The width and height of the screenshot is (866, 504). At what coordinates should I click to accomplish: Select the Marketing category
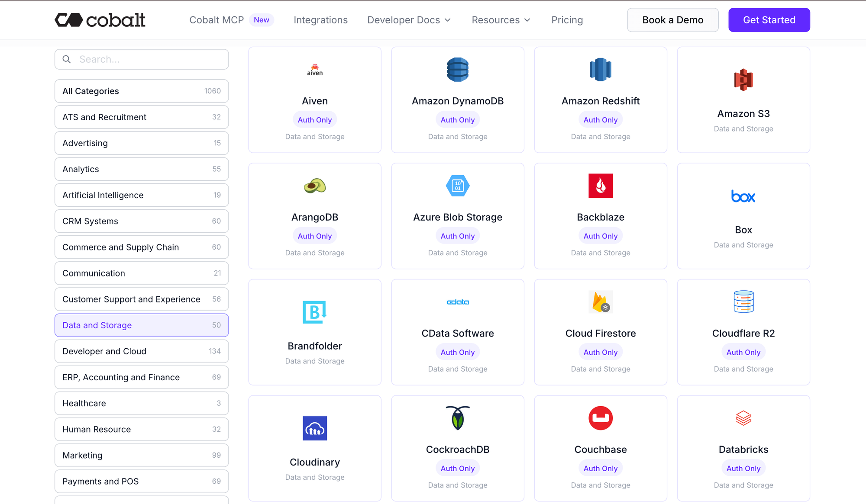tap(142, 455)
